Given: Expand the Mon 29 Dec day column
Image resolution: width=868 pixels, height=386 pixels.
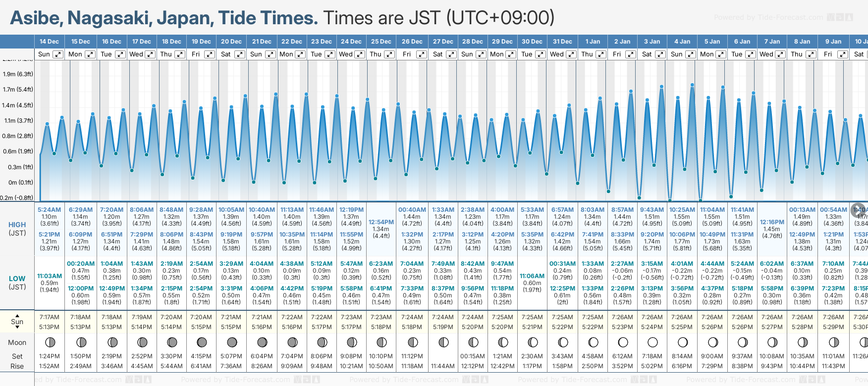Looking at the screenshot, I should pyautogui.click(x=510, y=54).
